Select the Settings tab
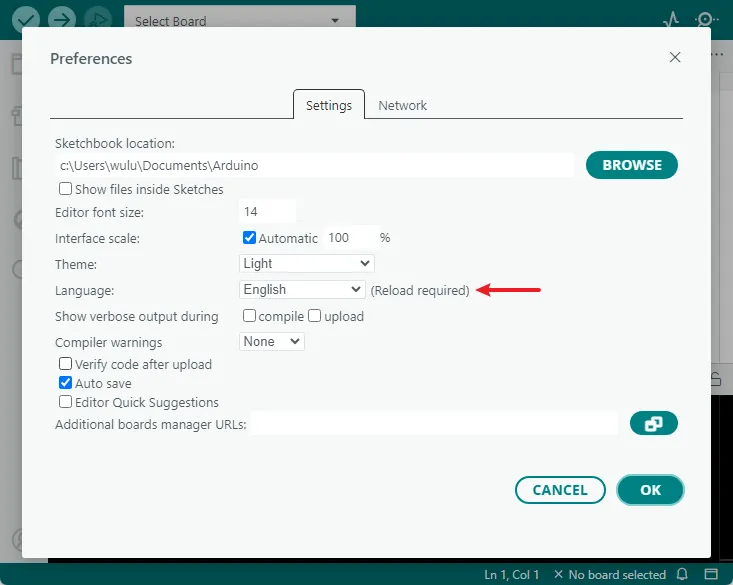 click(328, 105)
